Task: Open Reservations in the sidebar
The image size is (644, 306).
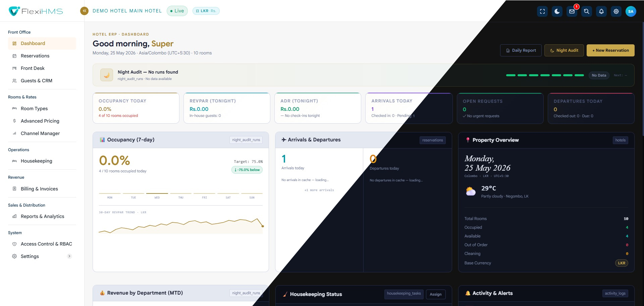Action: click(x=42, y=56)
